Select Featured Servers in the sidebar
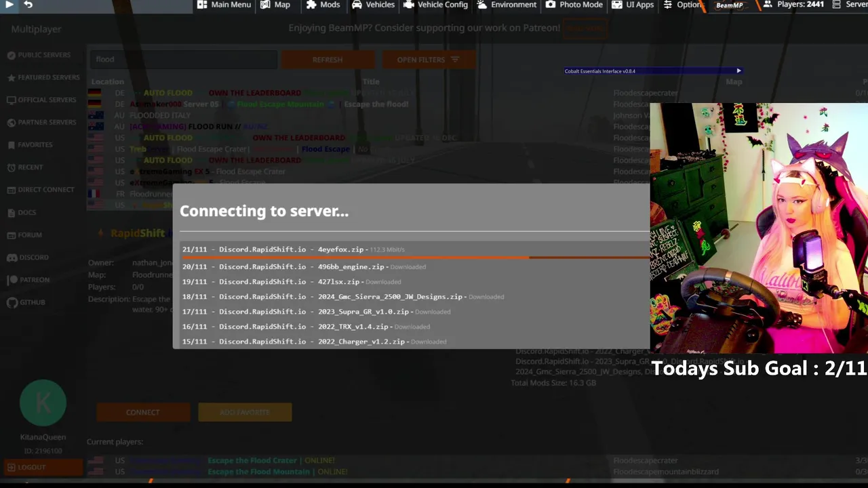The height and width of the screenshot is (488, 868). click(43, 77)
